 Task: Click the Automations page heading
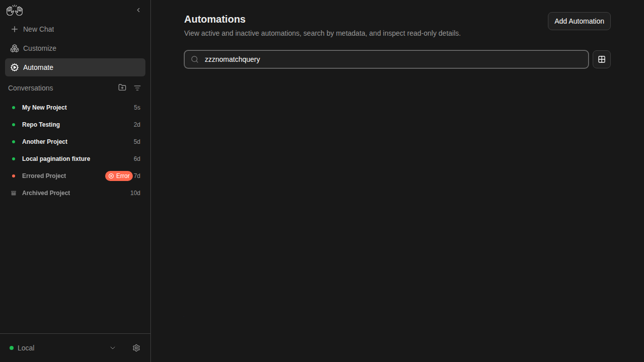coord(215,19)
